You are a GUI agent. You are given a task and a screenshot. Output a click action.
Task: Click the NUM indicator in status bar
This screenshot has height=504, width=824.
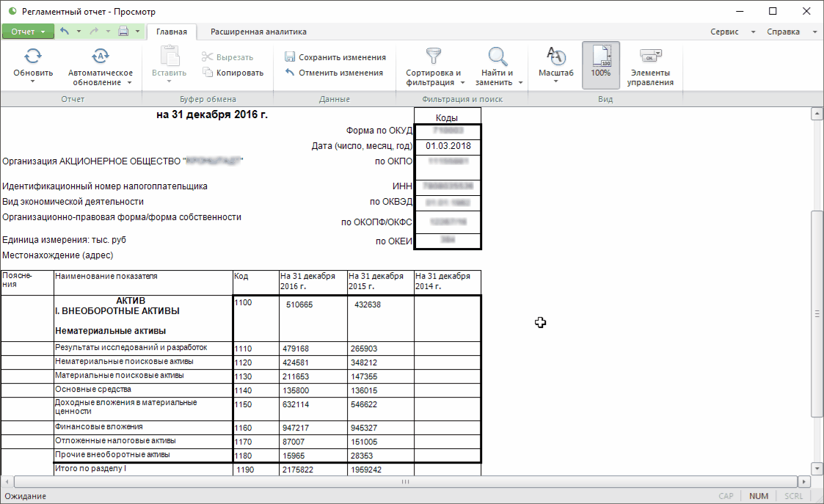point(758,496)
